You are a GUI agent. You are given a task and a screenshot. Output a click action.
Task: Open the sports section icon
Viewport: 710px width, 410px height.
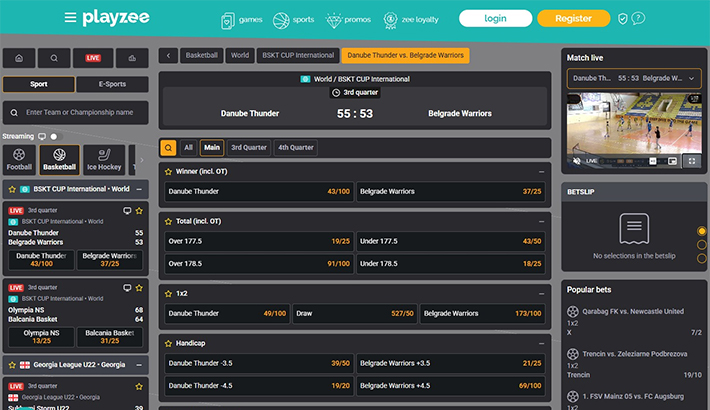pyautogui.click(x=281, y=20)
